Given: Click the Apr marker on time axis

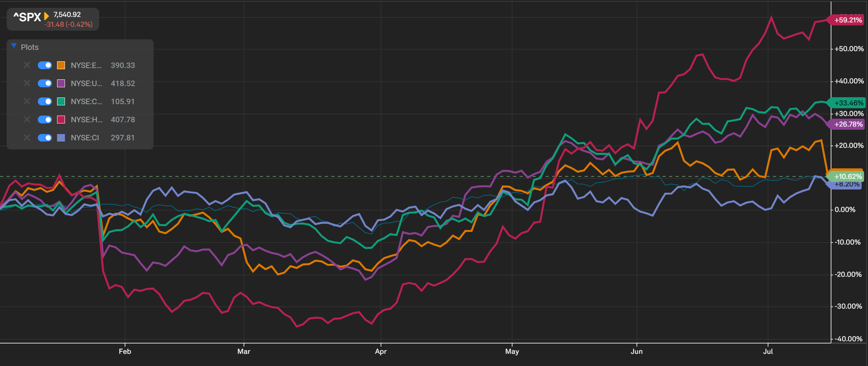Looking at the screenshot, I should pyautogui.click(x=381, y=351).
